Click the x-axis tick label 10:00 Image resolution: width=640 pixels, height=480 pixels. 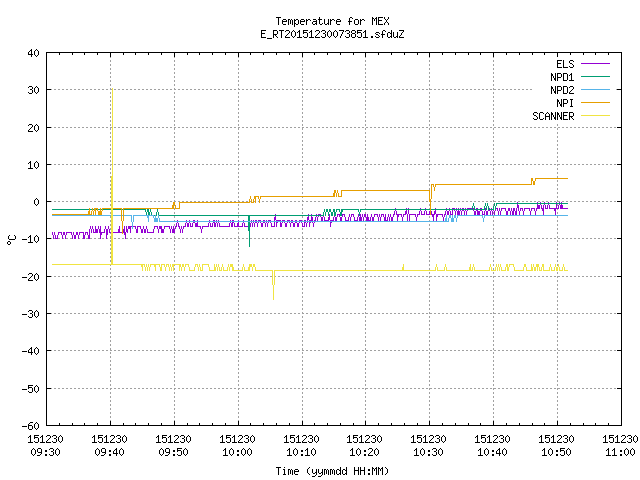coord(237,452)
